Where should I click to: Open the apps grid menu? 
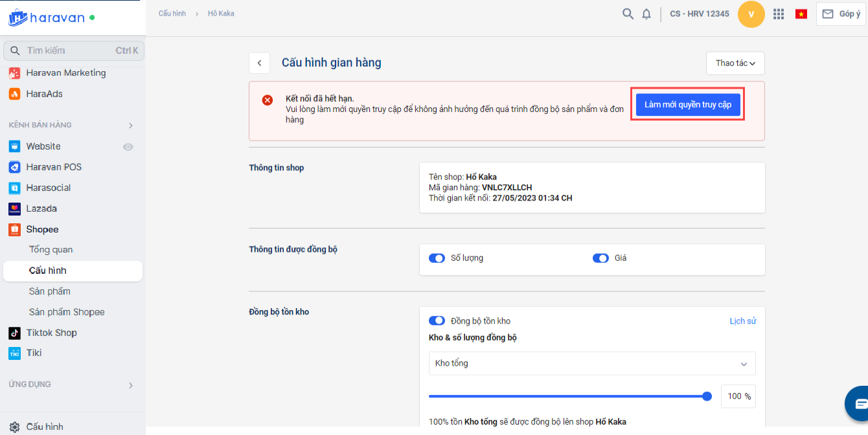pyautogui.click(x=779, y=14)
